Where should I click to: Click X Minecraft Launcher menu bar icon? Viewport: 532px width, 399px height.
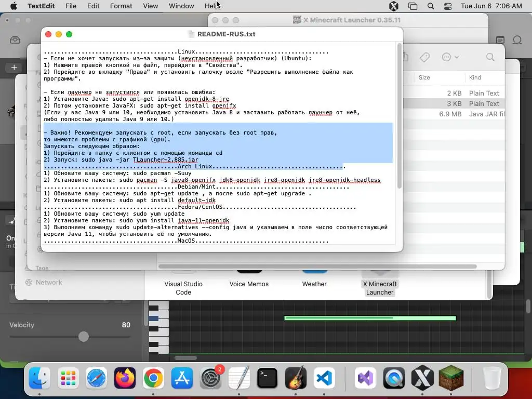(394, 6)
